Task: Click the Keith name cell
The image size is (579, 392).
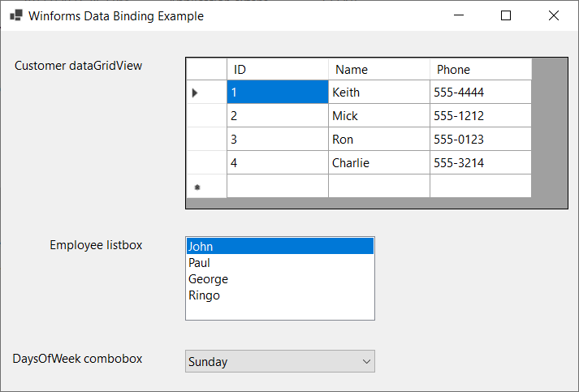Action: pyautogui.click(x=378, y=93)
